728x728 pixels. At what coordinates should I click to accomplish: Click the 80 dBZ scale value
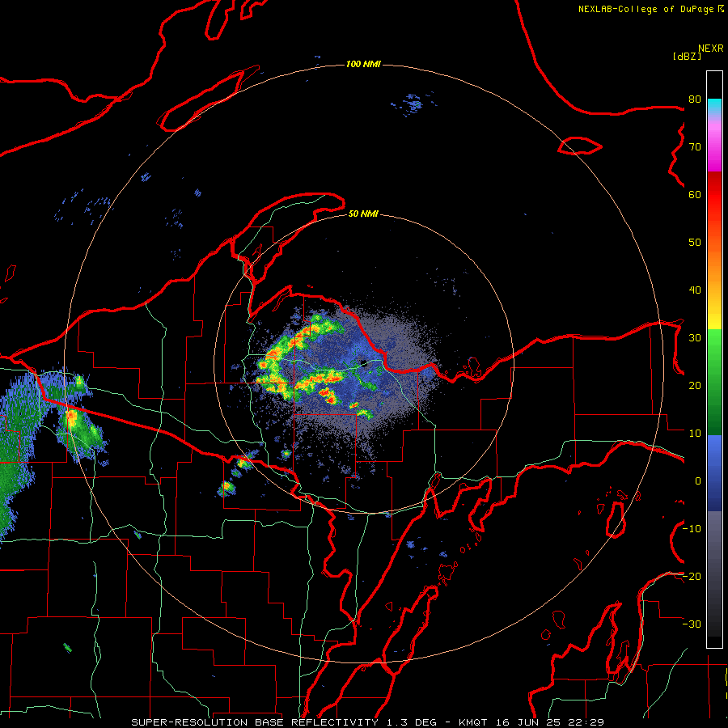695,99
